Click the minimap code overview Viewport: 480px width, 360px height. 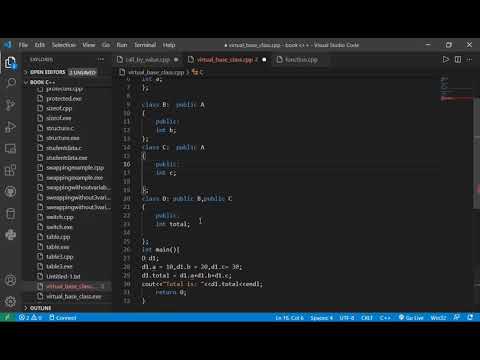456,89
